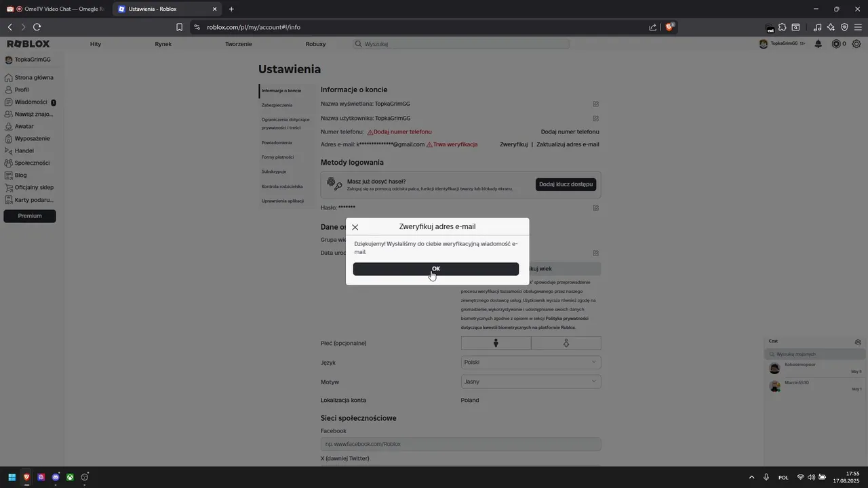Edit the username with the pencil icon
868x488 pixels.
pos(595,118)
